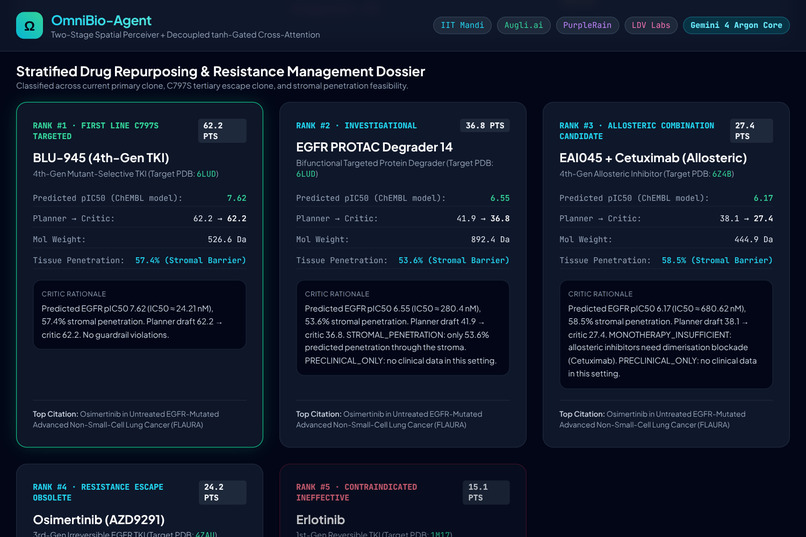The image size is (806, 537).
Task: Open the 6LUD PDB link under BLU-945
Action: (206, 174)
